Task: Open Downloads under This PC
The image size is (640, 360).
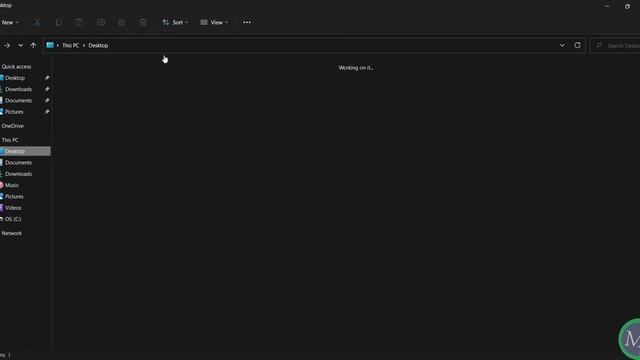Action: point(18,174)
